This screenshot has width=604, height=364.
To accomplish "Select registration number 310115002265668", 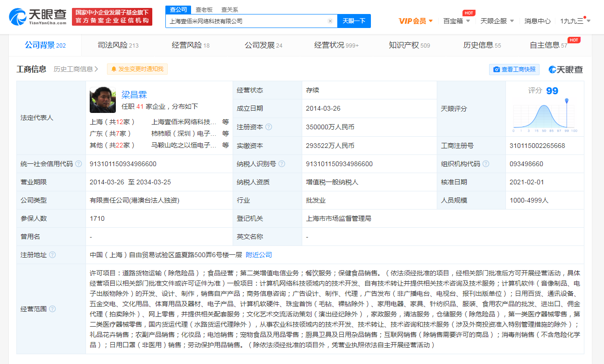I will click(x=537, y=146).
